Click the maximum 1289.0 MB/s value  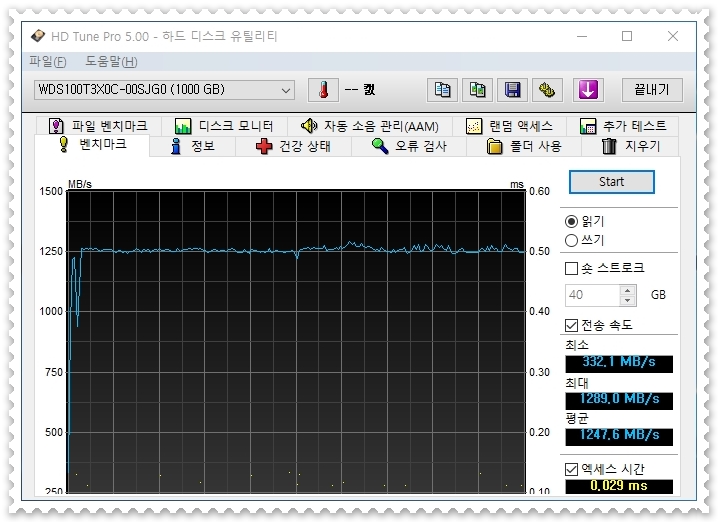pyautogui.click(x=619, y=400)
